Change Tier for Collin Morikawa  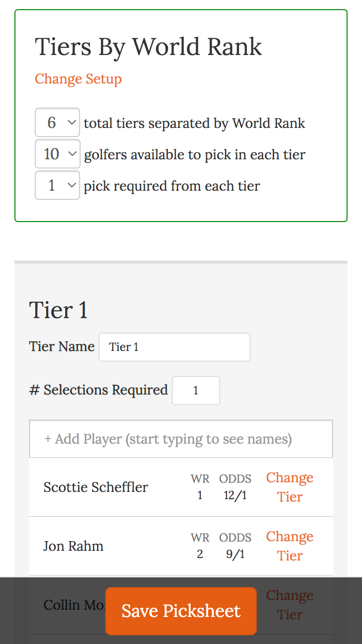(290, 604)
